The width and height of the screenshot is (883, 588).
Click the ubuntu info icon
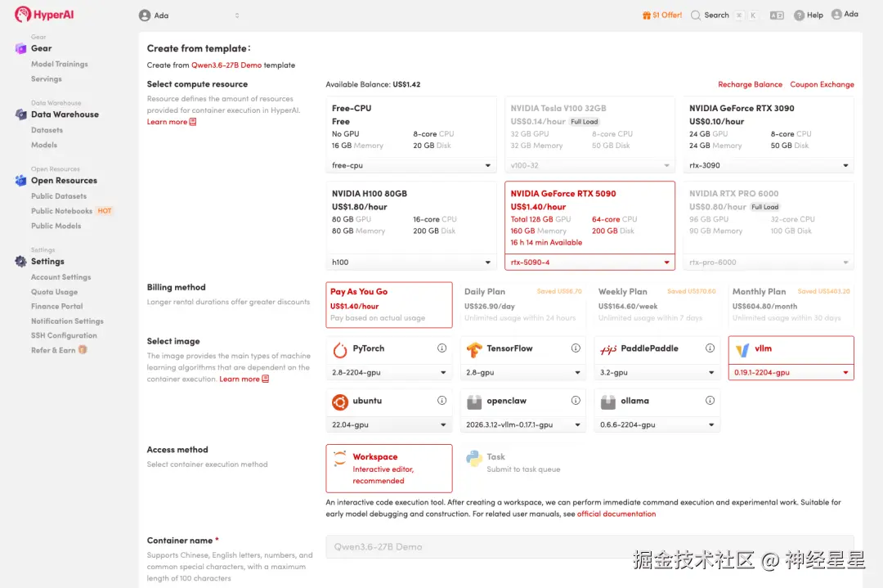pyautogui.click(x=442, y=401)
